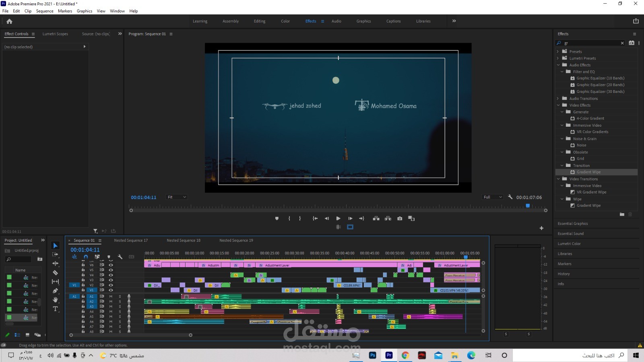The width and height of the screenshot is (644, 362).
Task: Expand the Audio Transitions folder
Action: [558, 99]
